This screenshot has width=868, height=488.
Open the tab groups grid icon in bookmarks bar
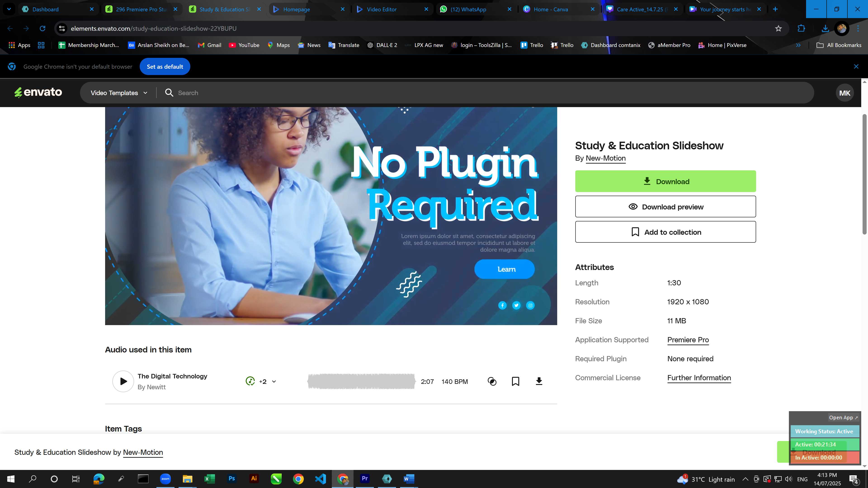point(41,45)
